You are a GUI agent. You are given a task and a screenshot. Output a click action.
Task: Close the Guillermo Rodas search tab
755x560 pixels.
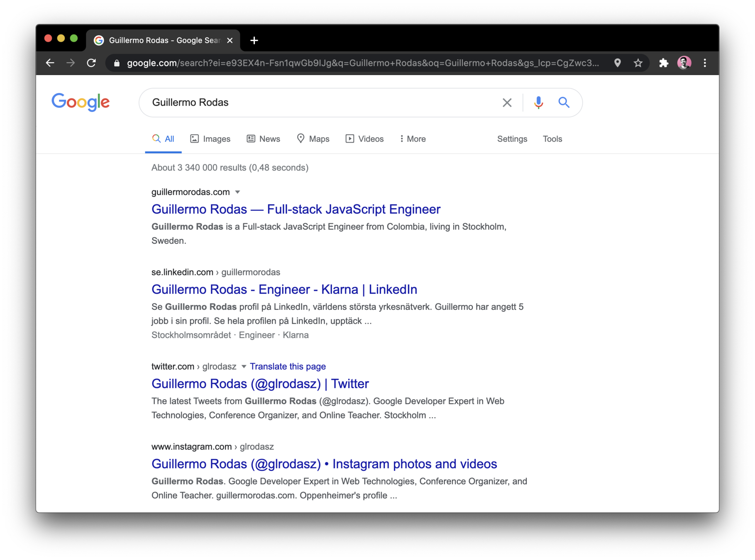point(230,40)
